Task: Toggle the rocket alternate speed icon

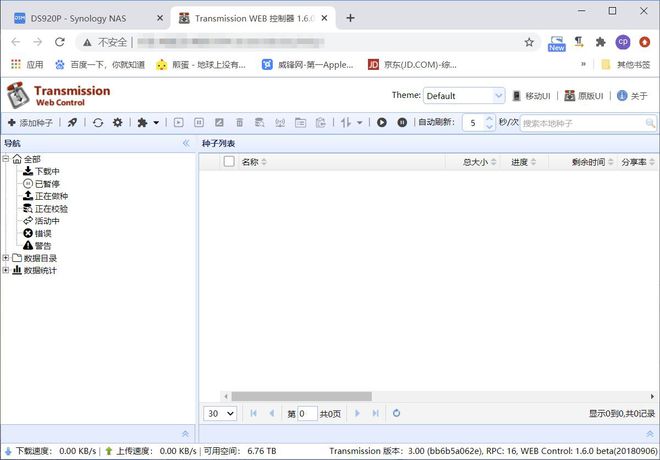Action: pyautogui.click(x=72, y=122)
